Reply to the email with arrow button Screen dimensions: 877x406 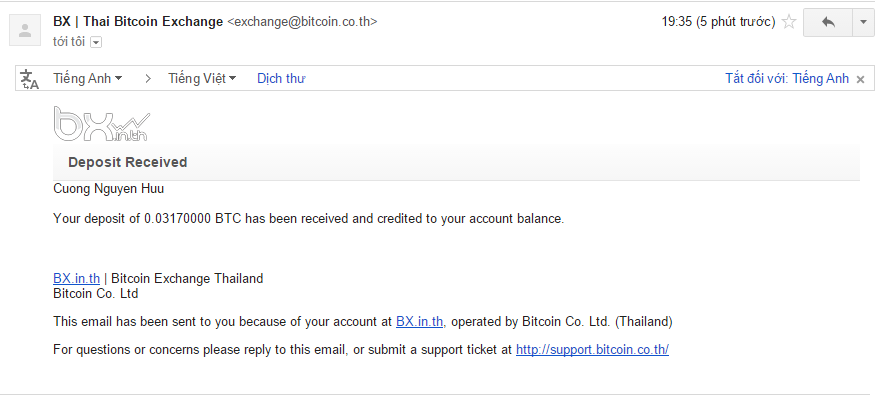point(827,22)
